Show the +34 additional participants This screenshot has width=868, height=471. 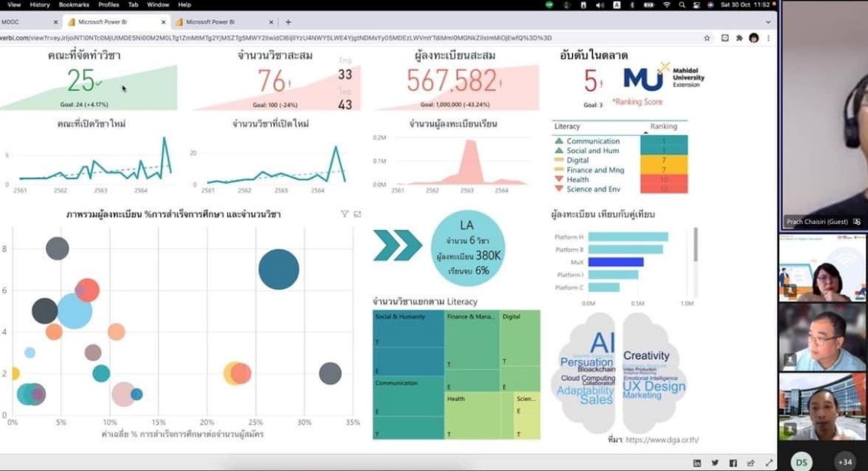click(844, 462)
